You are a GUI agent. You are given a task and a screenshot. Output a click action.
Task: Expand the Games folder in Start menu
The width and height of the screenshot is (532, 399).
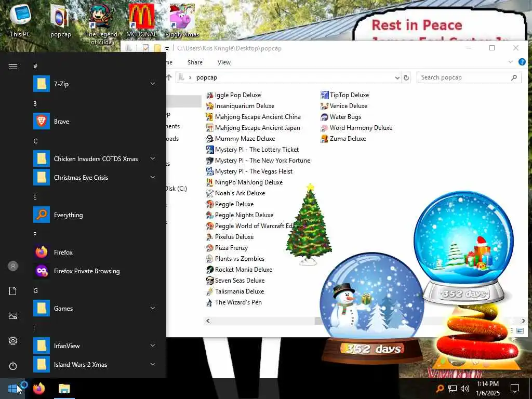(153, 309)
